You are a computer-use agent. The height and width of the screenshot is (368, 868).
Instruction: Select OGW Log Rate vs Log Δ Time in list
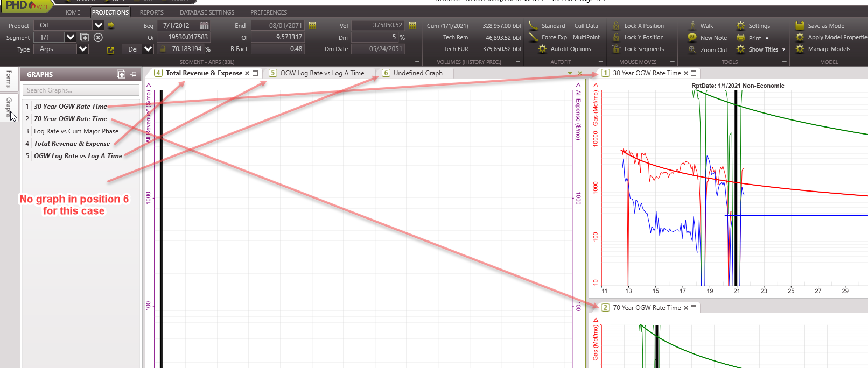click(x=78, y=156)
